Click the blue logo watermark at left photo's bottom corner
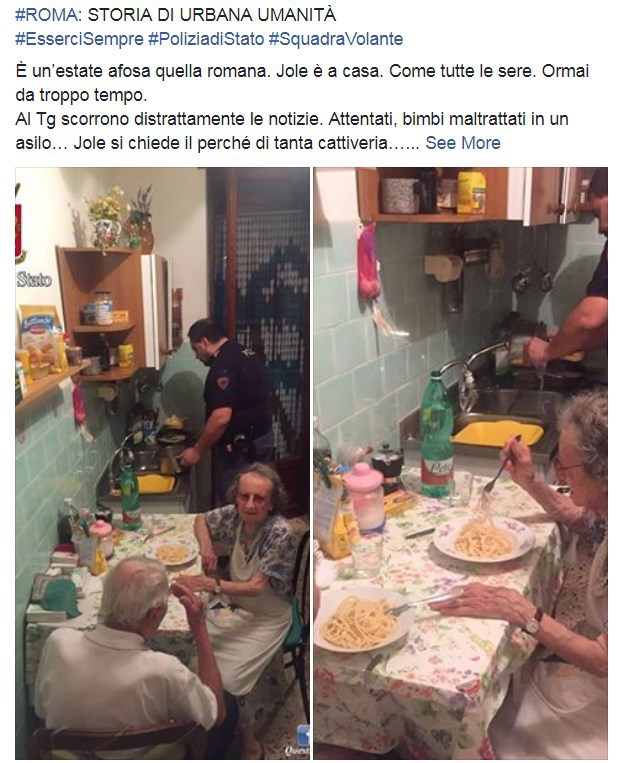The width and height of the screenshot is (622, 763). coord(303,741)
